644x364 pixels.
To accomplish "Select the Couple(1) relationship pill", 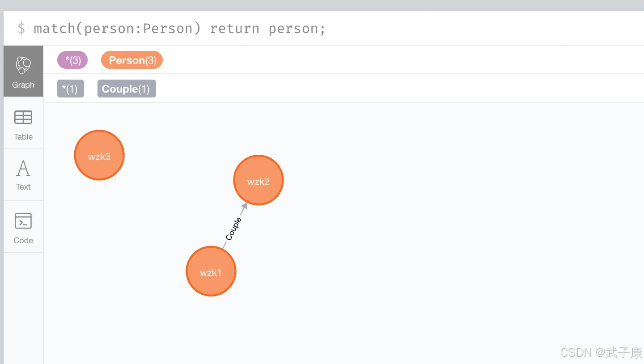I will [x=127, y=89].
